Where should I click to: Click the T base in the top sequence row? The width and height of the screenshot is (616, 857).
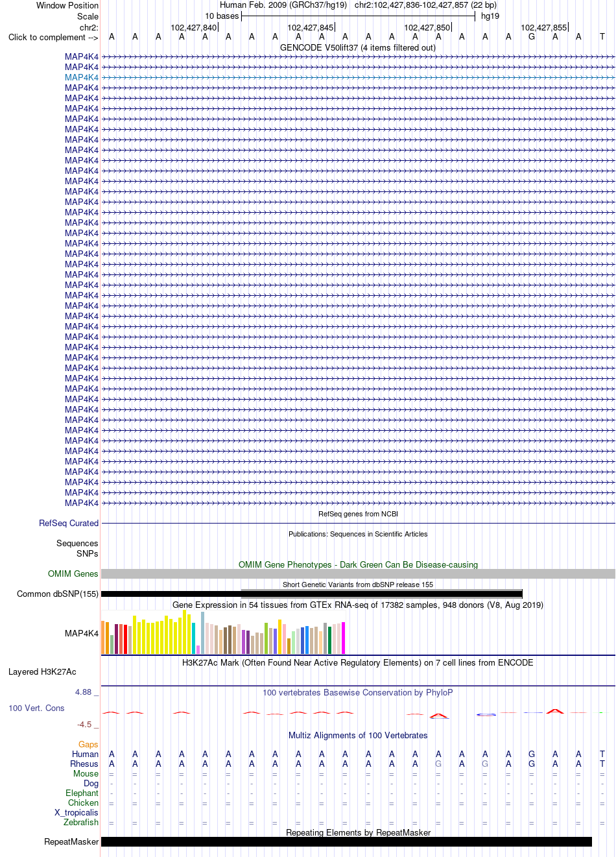(x=602, y=37)
